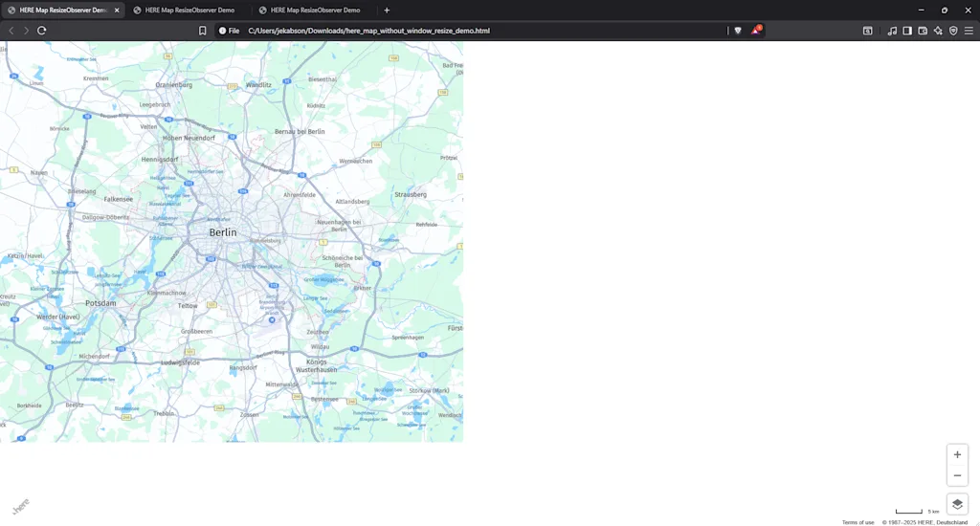980x526 pixels.
Task: Bookmark this page using the bookmark icon
Action: point(203,31)
